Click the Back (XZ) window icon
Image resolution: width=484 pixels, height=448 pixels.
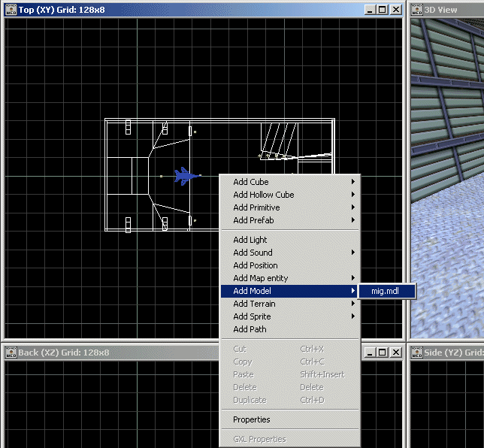(11, 352)
